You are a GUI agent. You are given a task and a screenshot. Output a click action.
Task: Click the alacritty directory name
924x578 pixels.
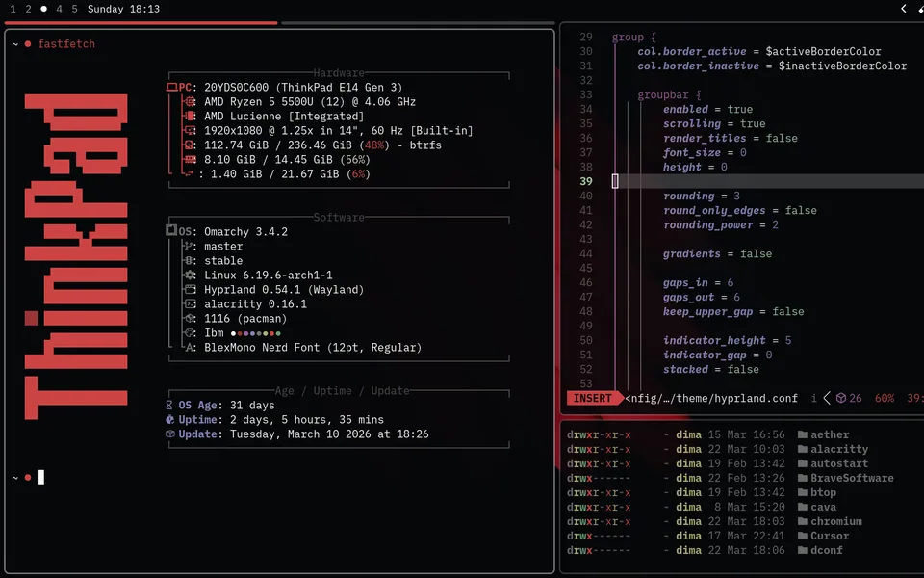click(x=839, y=449)
